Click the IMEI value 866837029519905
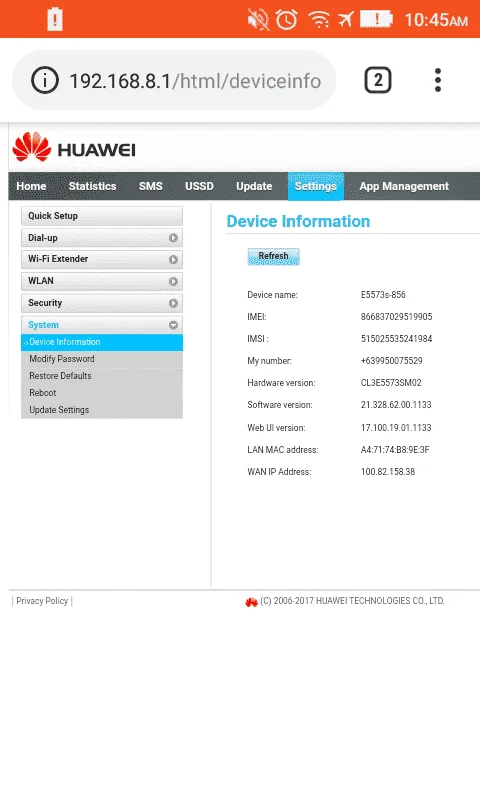Viewport: 480px width, 800px height. [x=396, y=317]
